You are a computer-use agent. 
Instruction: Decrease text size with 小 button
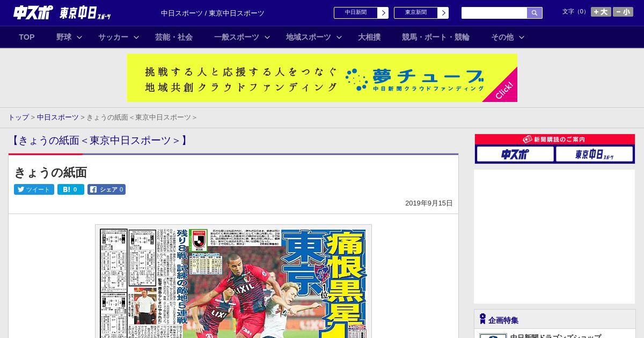[x=623, y=12]
